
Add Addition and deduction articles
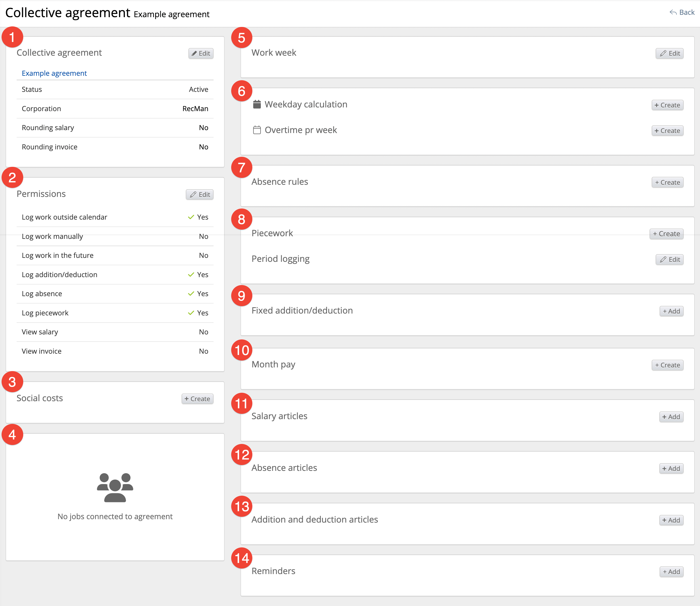pos(671,520)
